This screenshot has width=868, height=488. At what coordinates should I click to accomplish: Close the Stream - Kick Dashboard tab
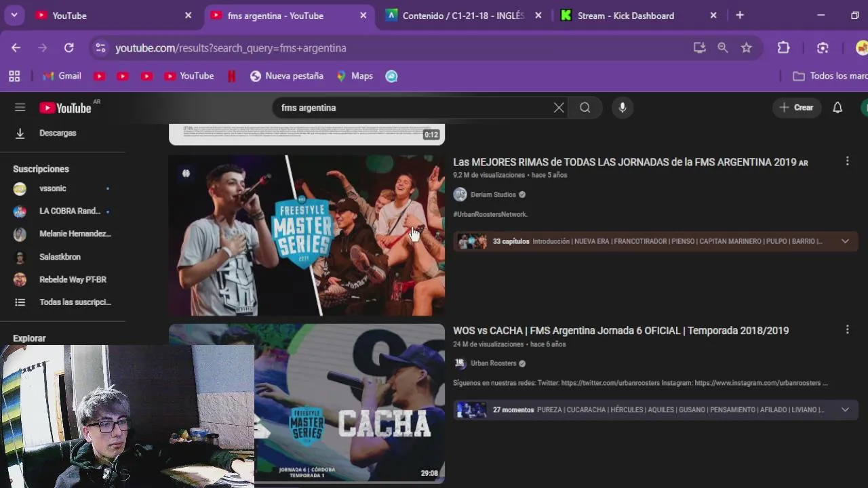pyautogui.click(x=713, y=15)
